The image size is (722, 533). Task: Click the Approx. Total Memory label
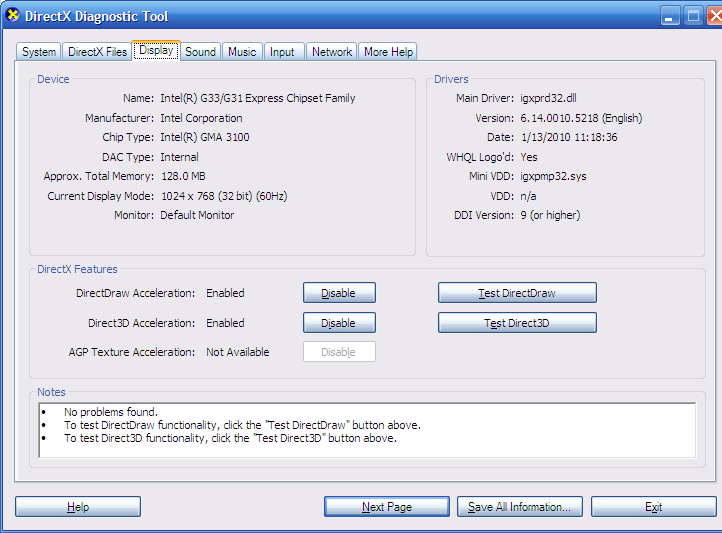pyautogui.click(x=99, y=176)
